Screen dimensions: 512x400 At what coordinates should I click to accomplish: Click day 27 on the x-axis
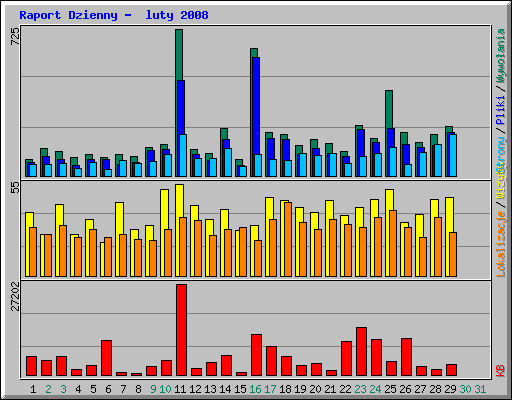point(420,389)
